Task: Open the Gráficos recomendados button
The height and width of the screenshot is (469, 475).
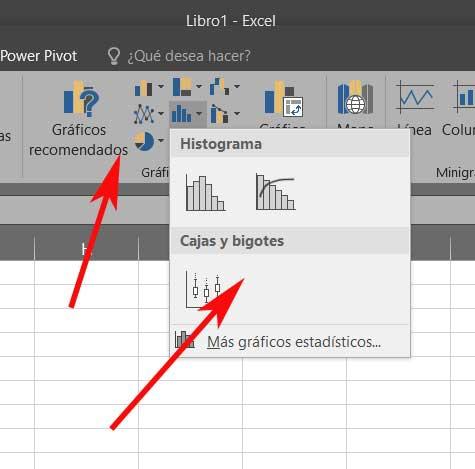Action: coord(79,118)
